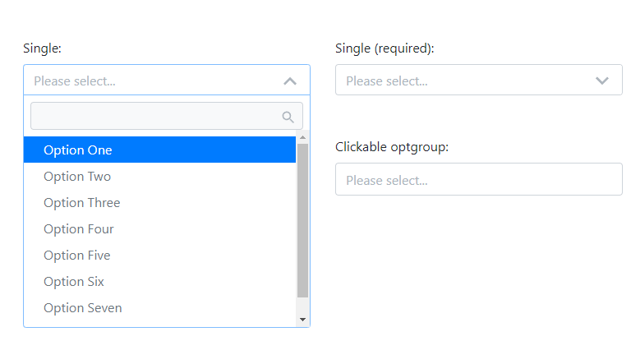Viewport: 631px width, 364px height.
Task: Pick Option Three from dropdown list
Action: tap(159, 202)
